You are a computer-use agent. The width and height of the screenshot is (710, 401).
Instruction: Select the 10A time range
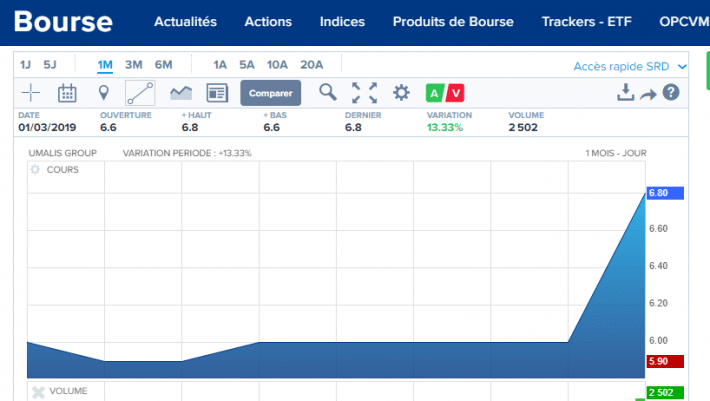point(277,65)
